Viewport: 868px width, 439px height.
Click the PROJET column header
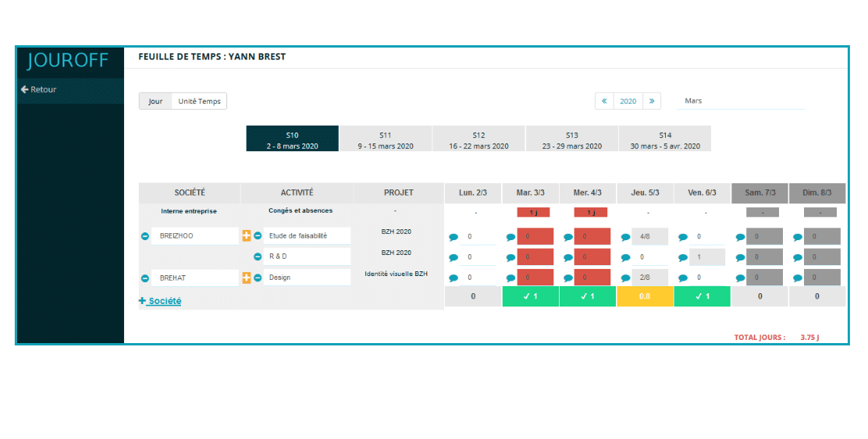click(399, 193)
